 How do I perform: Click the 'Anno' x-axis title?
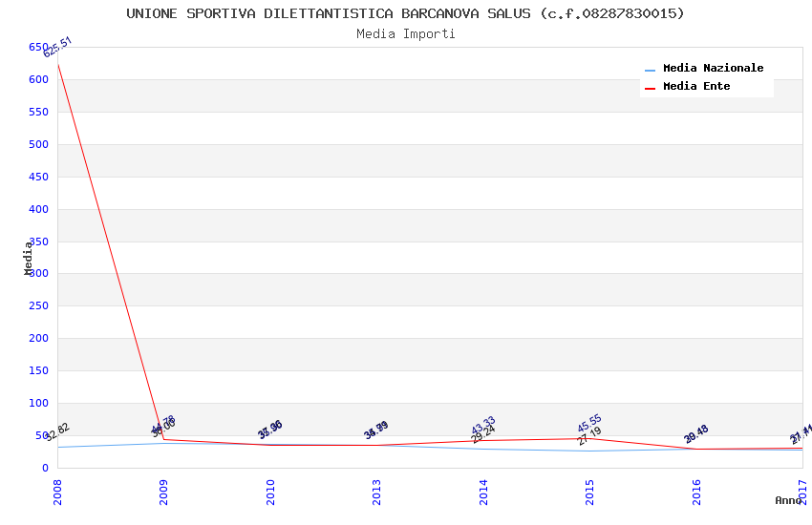click(788, 500)
